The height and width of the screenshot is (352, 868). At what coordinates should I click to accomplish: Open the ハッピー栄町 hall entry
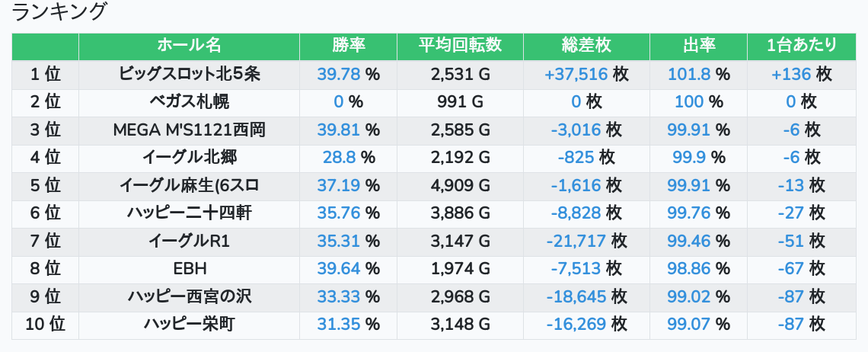[x=190, y=325]
